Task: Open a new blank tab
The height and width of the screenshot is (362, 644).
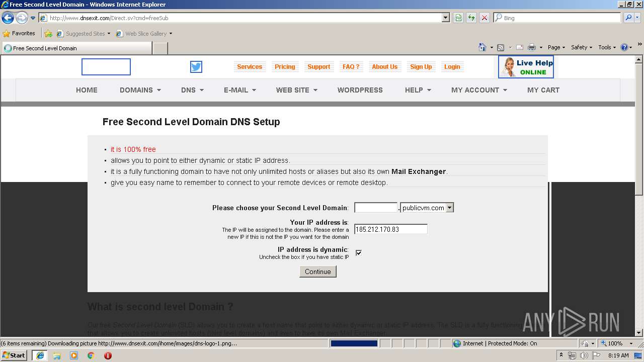Action: pyautogui.click(x=160, y=48)
